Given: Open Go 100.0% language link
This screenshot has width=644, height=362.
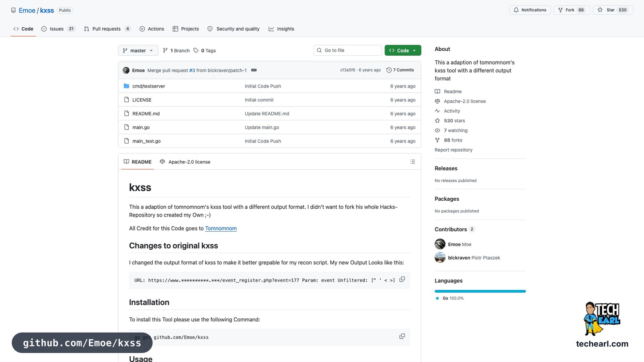Looking at the screenshot, I should [x=449, y=298].
